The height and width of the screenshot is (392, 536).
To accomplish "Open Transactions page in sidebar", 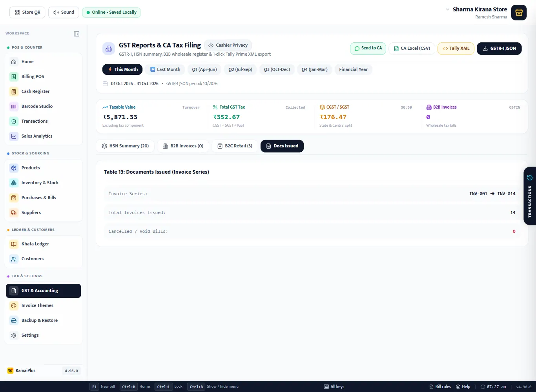I will 44,121.
